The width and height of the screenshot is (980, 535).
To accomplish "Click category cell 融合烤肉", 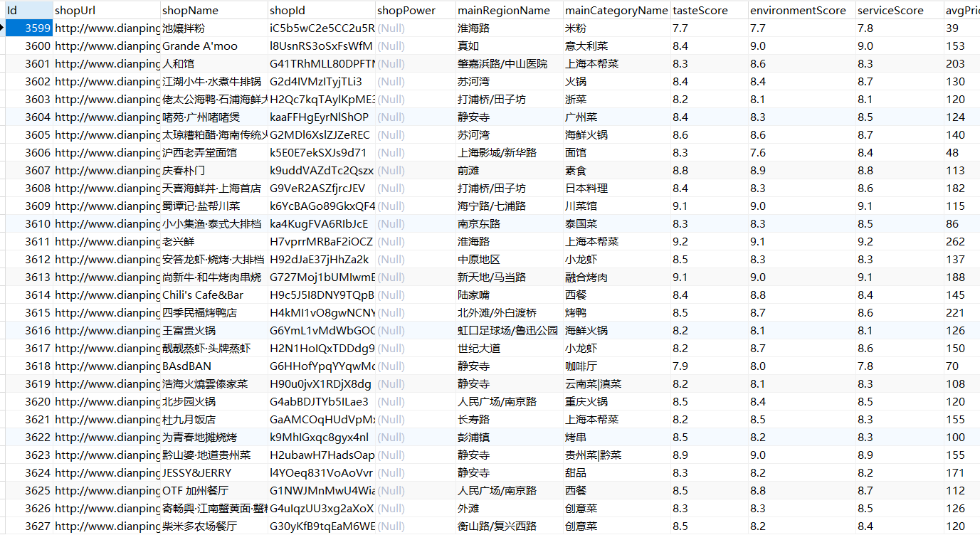I will (x=617, y=277).
